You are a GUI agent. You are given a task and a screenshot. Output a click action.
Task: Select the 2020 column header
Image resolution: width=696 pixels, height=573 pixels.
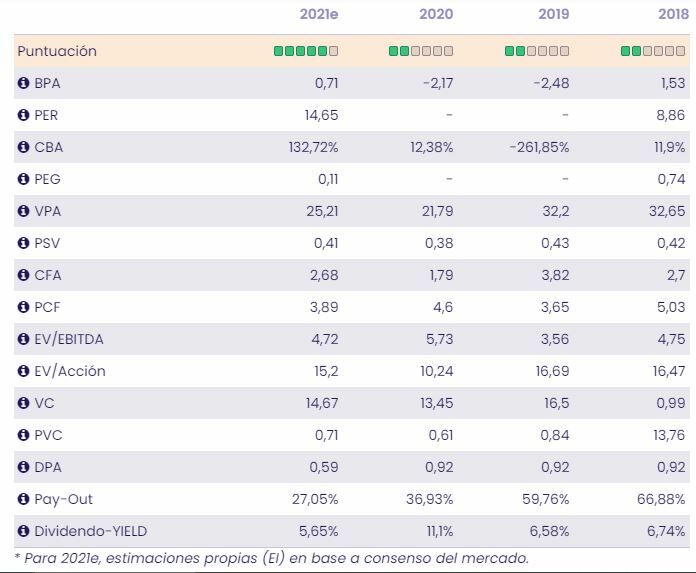[x=436, y=14]
